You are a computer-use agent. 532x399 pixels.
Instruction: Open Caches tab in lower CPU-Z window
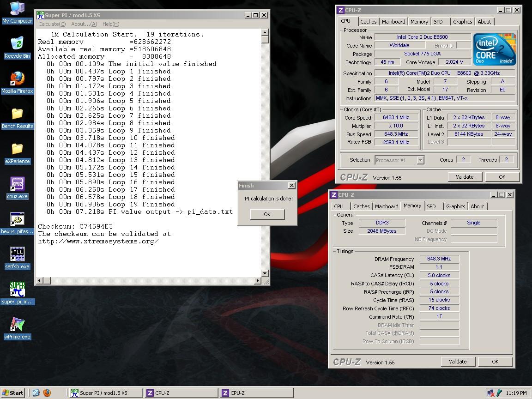point(361,206)
